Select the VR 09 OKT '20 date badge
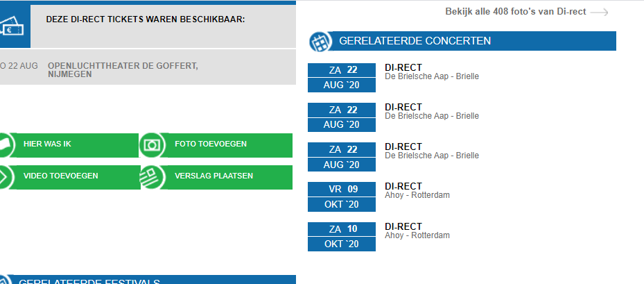 pyautogui.click(x=342, y=197)
